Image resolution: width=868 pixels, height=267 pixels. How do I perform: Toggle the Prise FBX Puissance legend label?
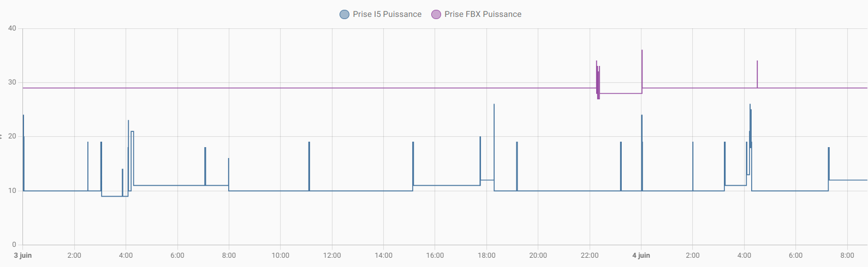(483, 14)
